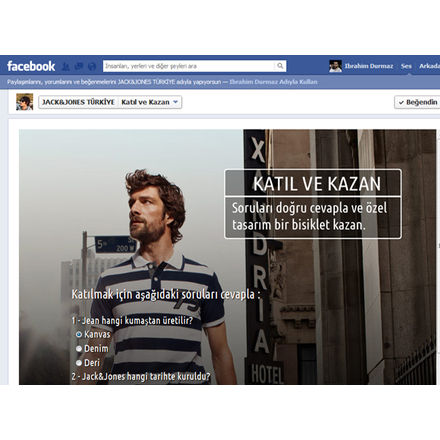Select the Kanvas radio option

[79, 334]
